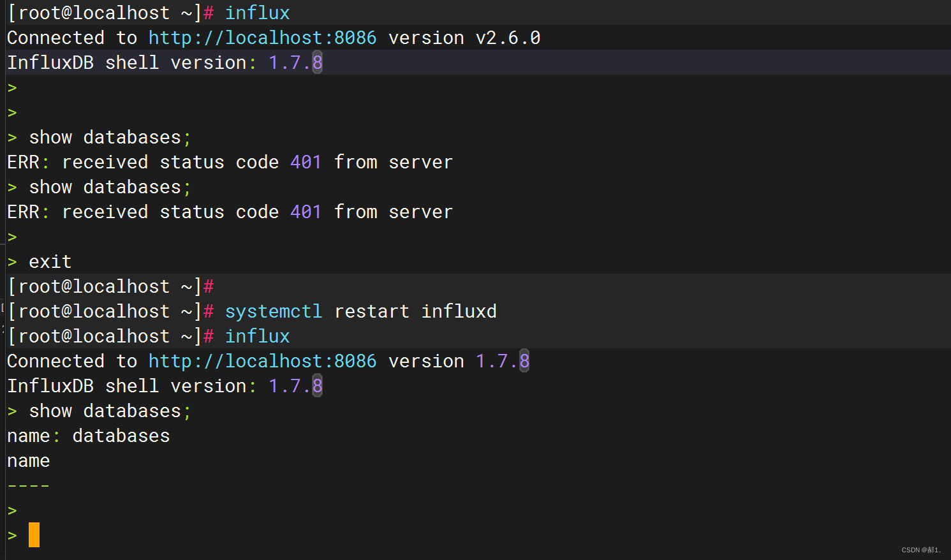This screenshot has width=951, height=560.
Task: Click the 'influx' command after systemctl restart
Action: [257, 336]
